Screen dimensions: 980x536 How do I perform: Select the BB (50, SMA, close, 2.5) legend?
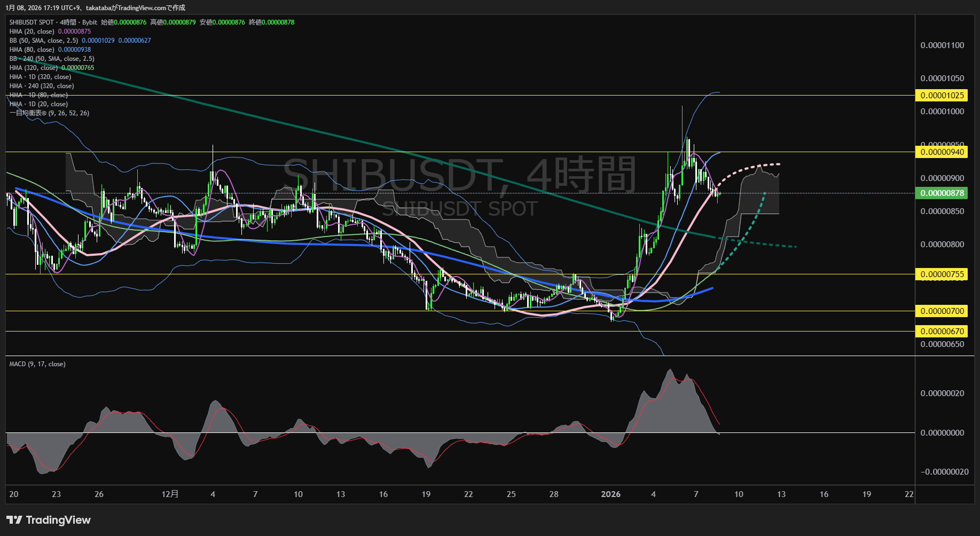click(x=44, y=41)
